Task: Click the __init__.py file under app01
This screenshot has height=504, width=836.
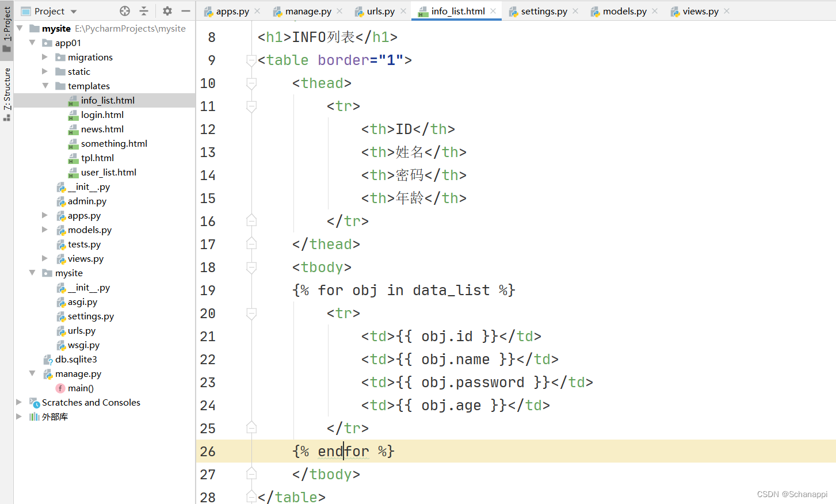Action: [x=89, y=186]
